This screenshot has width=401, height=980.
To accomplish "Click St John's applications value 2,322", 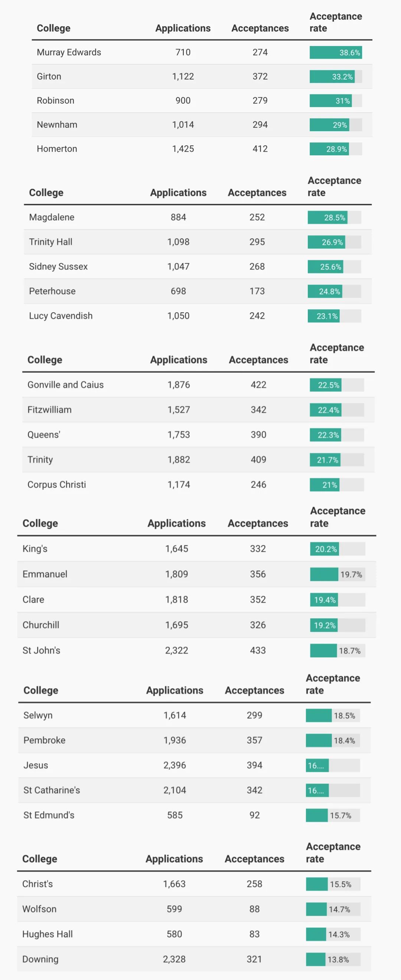I will 176,650.
